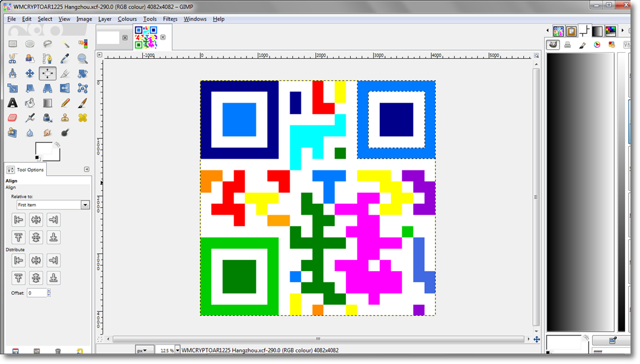Distribute bottom edges in Distribute group
Image resolution: width=640 pixels, height=364 pixels.
pyautogui.click(x=53, y=278)
